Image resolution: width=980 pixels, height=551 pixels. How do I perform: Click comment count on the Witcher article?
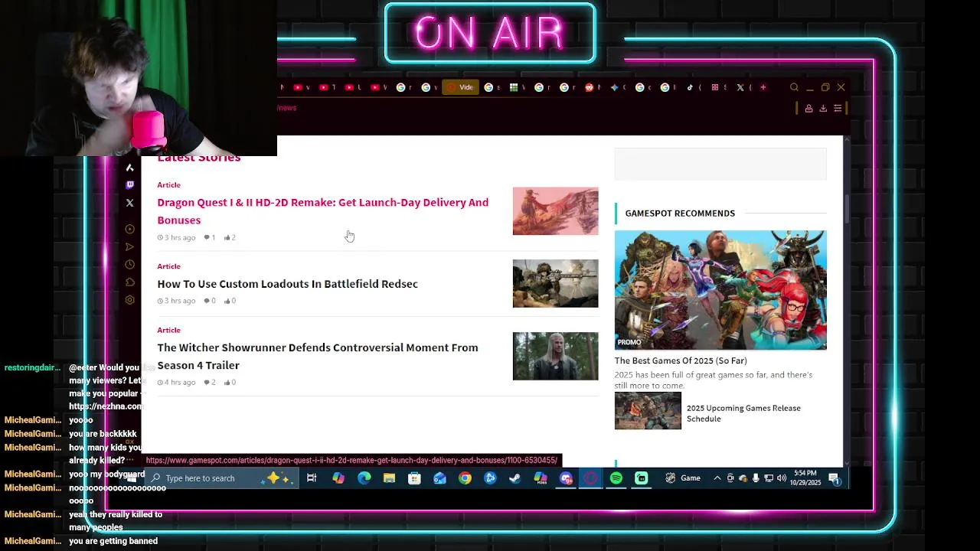(210, 382)
